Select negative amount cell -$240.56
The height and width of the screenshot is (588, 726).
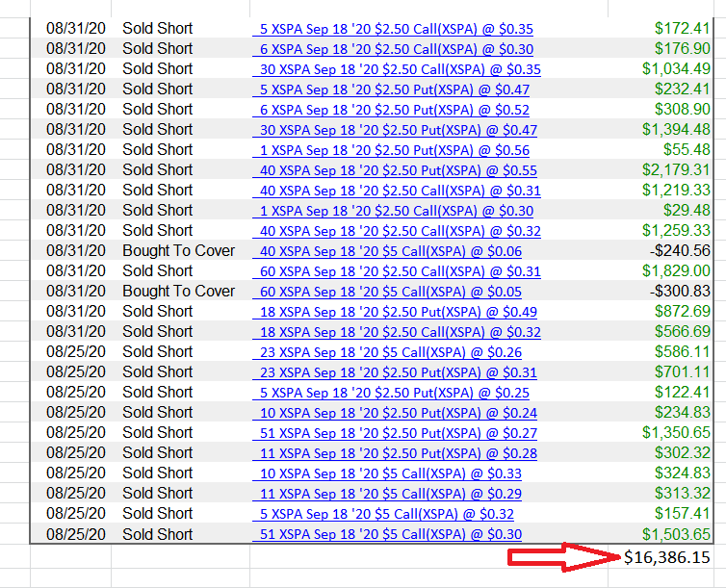click(680, 251)
